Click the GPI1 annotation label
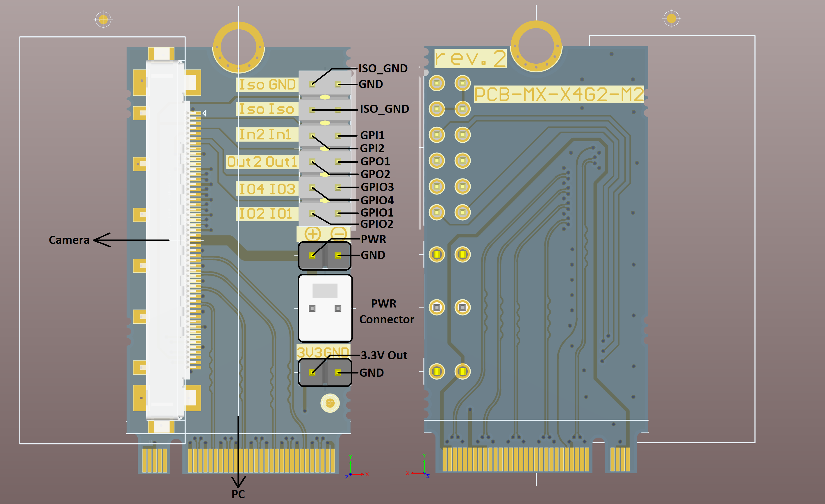This screenshot has height=504, width=825. (x=372, y=135)
